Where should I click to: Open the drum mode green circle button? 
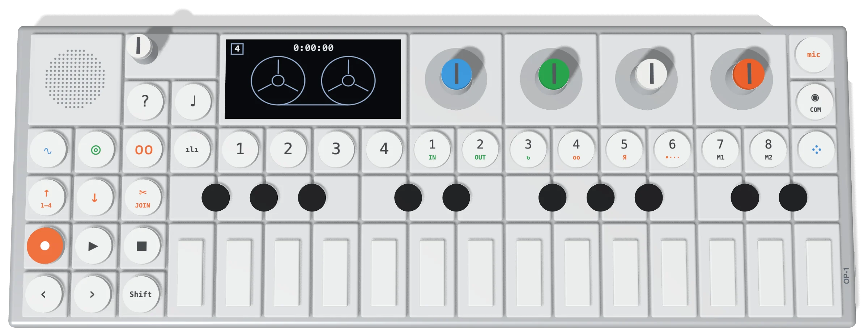[96, 150]
